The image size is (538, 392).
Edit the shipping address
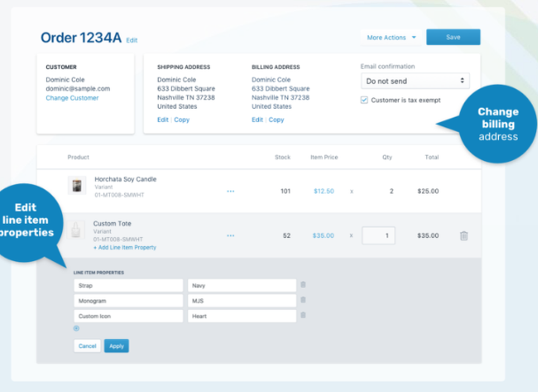point(162,119)
